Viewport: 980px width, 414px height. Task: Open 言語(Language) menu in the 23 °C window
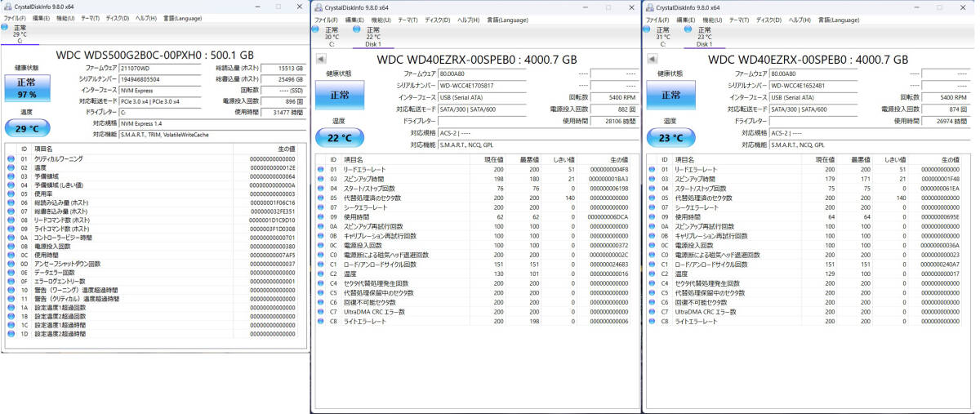tap(839, 20)
